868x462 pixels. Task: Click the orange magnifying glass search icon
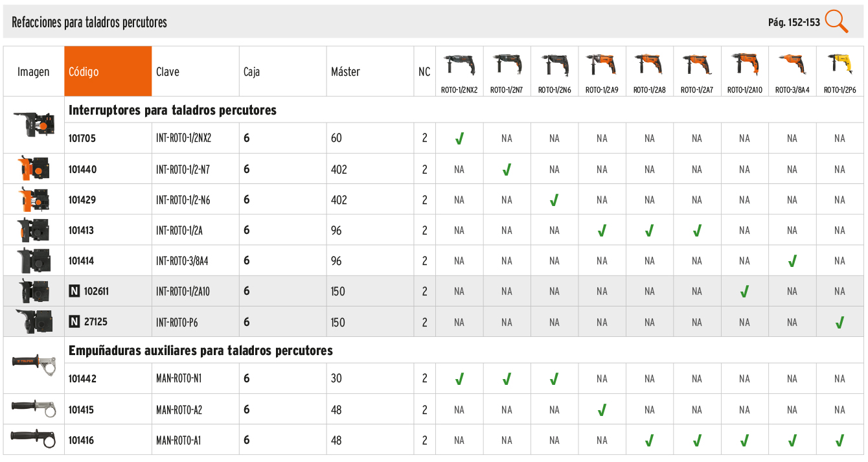(x=836, y=21)
